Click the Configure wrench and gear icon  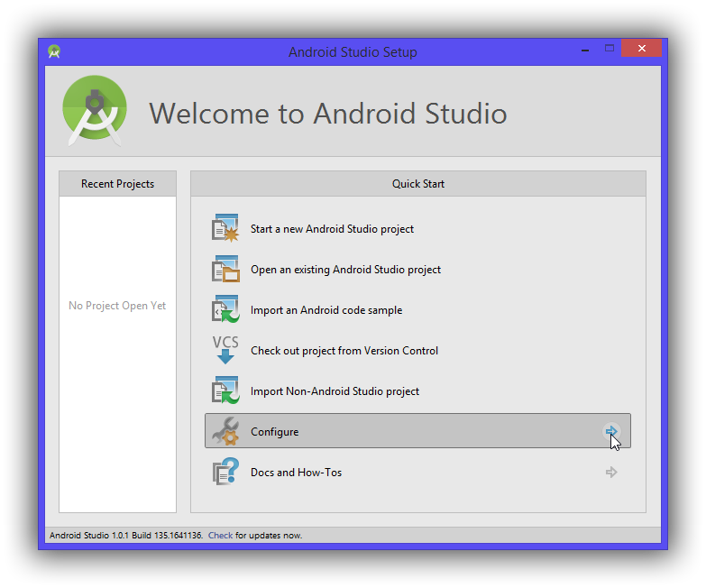pos(225,431)
